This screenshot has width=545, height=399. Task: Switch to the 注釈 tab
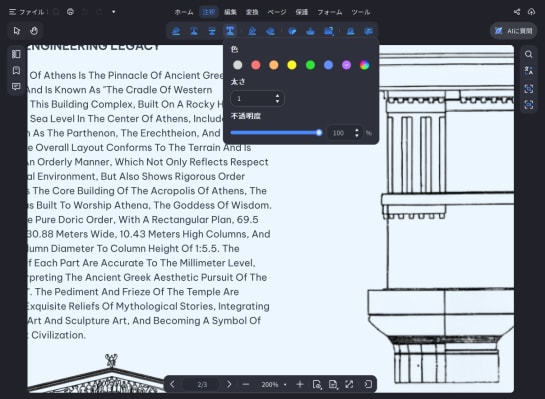[x=209, y=12]
